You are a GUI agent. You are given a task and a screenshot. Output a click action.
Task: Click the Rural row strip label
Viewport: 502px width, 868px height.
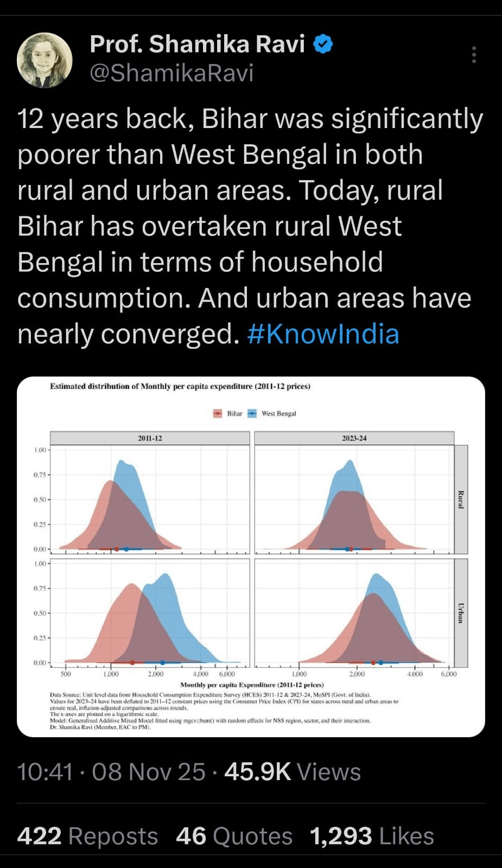(461, 499)
